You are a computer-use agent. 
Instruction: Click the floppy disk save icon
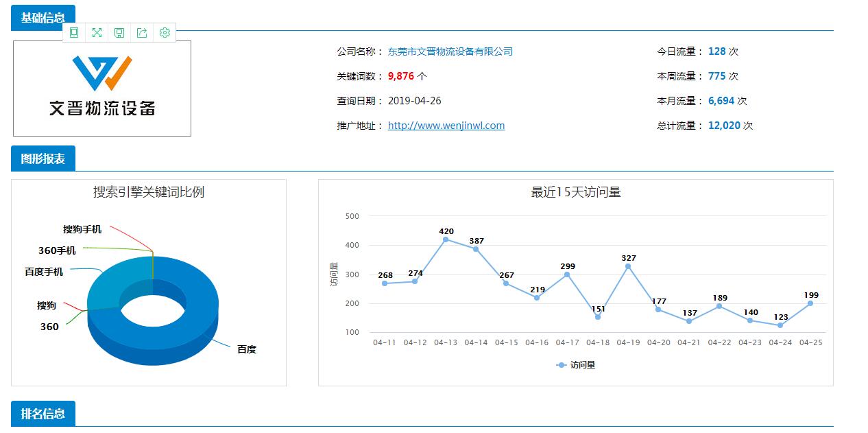coord(119,32)
